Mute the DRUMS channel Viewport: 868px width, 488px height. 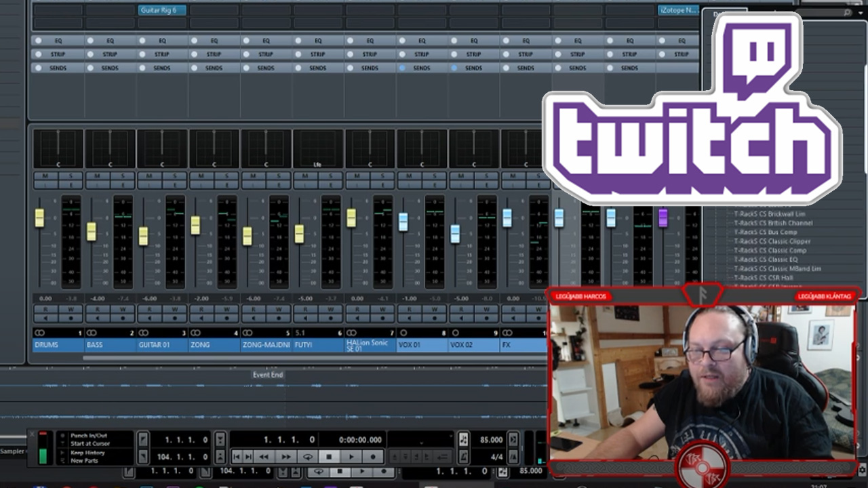45,176
